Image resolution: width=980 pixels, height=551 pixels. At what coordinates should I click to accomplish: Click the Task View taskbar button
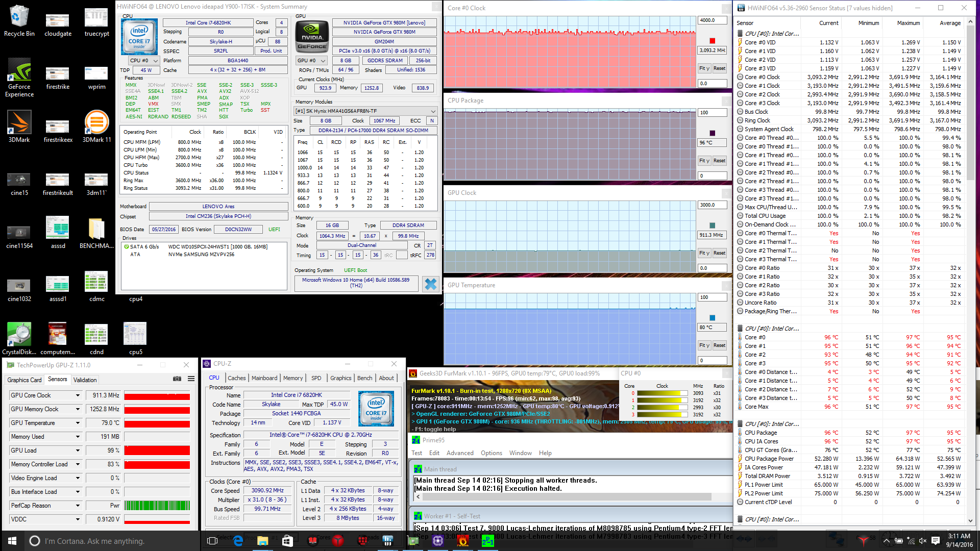pyautogui.click(x=212, y=541)
